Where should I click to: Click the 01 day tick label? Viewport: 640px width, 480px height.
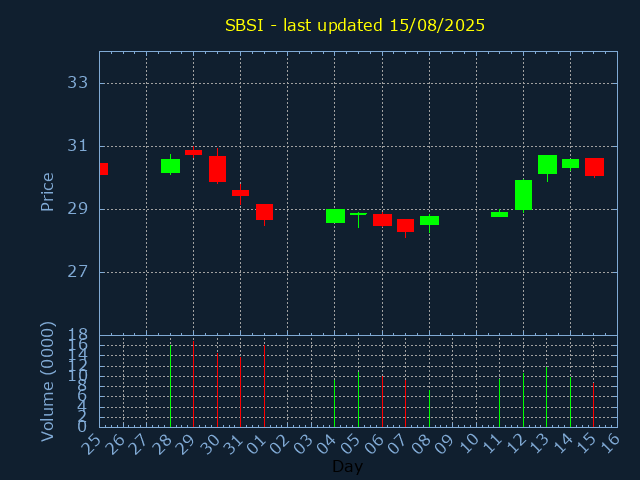[256, 444]
